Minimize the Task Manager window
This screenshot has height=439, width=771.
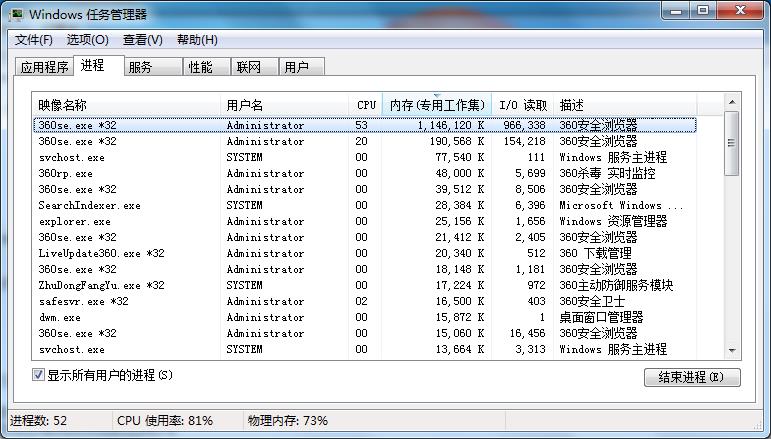[x=676, y=10]
